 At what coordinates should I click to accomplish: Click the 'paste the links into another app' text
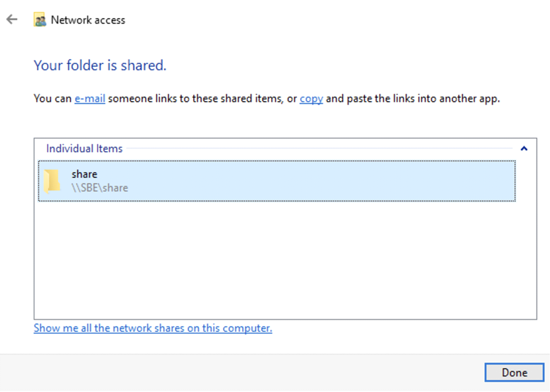tap(422, 99)
